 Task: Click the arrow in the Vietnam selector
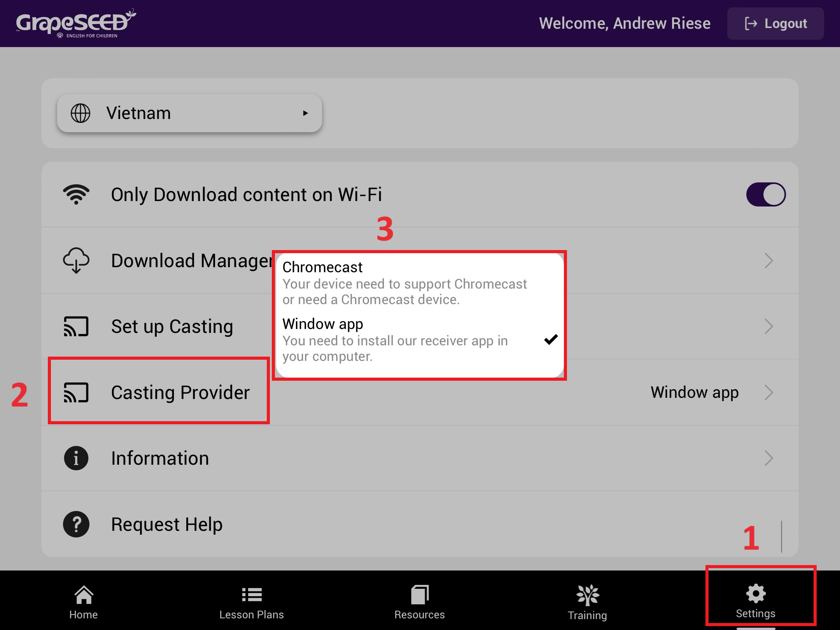305,113
